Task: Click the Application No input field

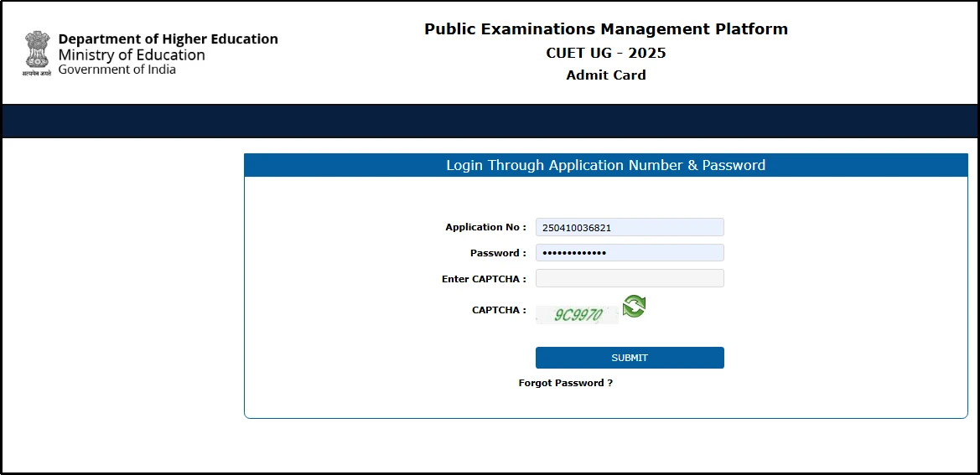Action: [630, 227]
